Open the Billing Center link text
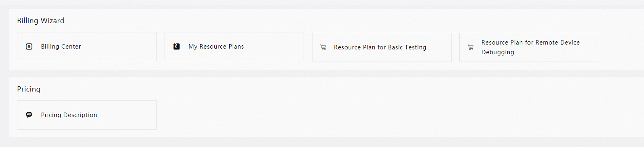The width and height of the screenshot is (644, 147). coord(61,47)
